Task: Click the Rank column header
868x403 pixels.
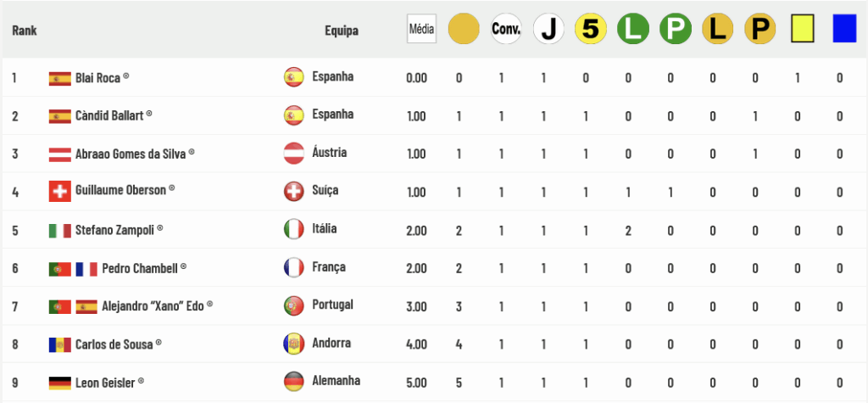Action: (x=25, y=30)
